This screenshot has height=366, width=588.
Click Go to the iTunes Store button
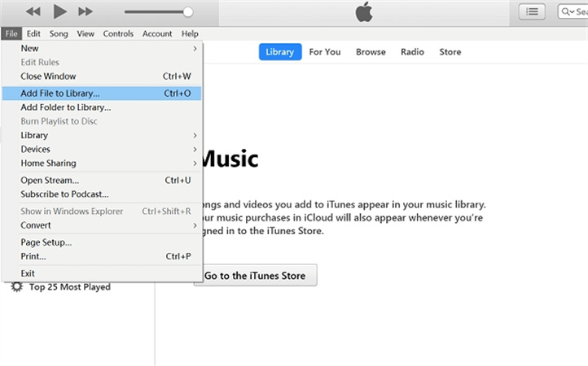255,276
